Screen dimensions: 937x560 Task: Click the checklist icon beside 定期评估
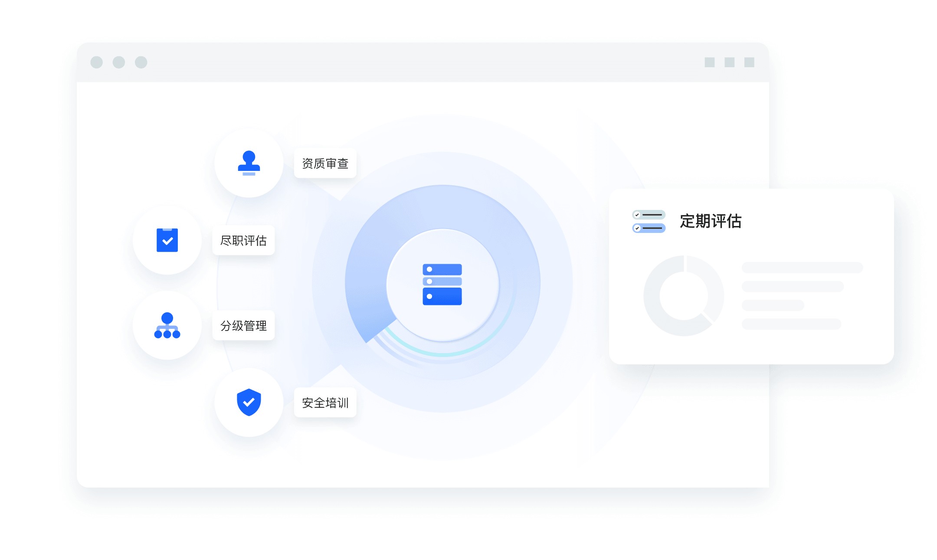point(649,221)
